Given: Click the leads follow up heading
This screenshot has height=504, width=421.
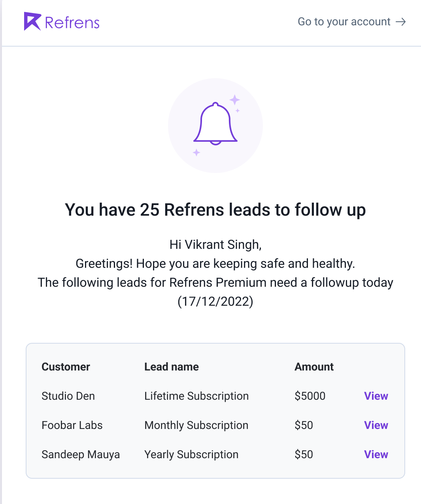Looking at the screenshot, I should pos(215,210).
